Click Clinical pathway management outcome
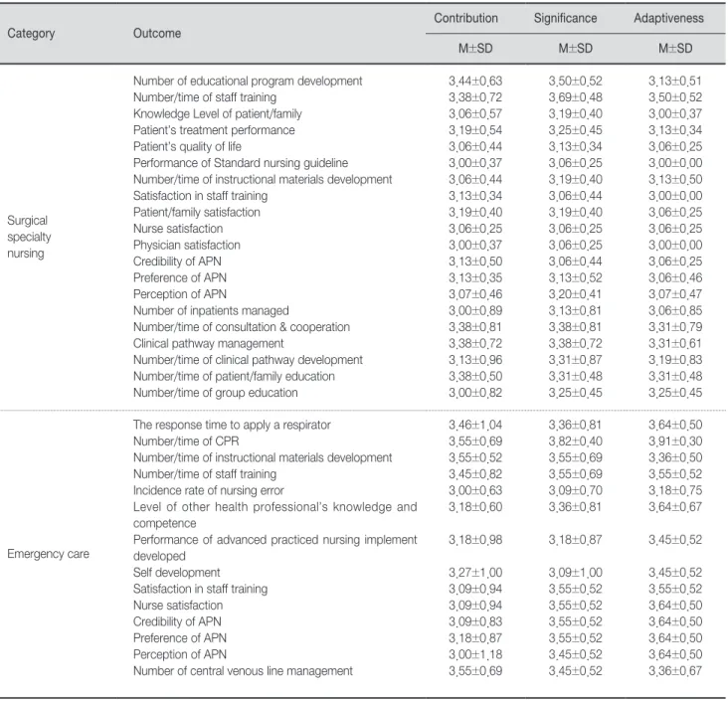Image resolution: width=728 pixels, height=701 pixels. coord(208,343)
